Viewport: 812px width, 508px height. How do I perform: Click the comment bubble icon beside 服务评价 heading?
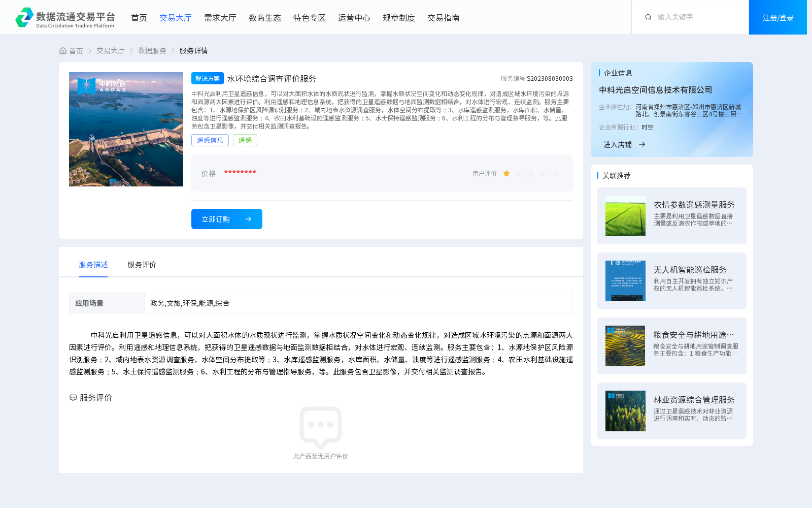coord(73,398)
